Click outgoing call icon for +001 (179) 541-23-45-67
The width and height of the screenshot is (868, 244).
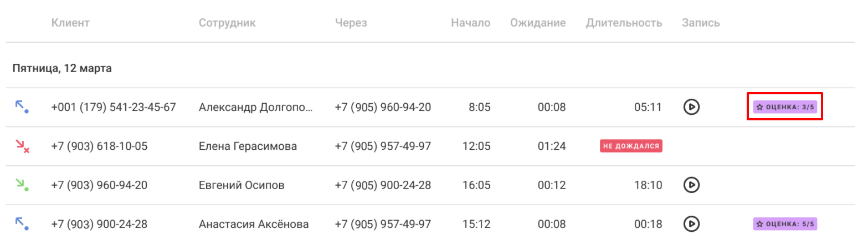tap(22, 106)
